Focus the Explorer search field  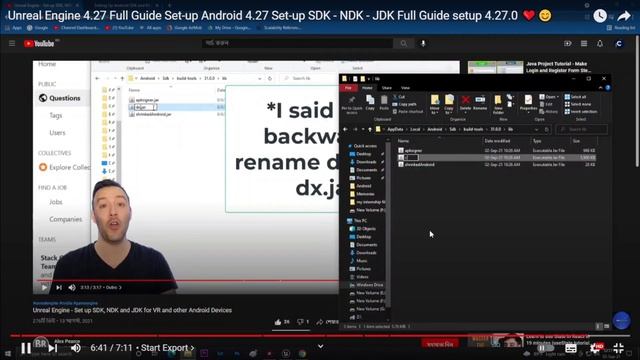(x=581, y=129)
